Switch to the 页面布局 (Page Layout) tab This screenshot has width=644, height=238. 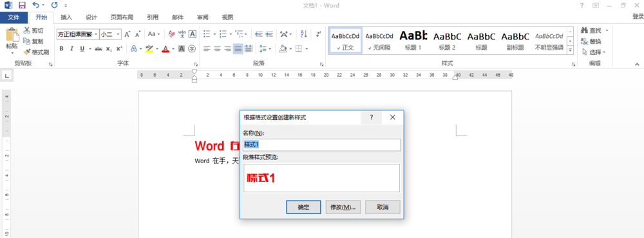point(122,17)
